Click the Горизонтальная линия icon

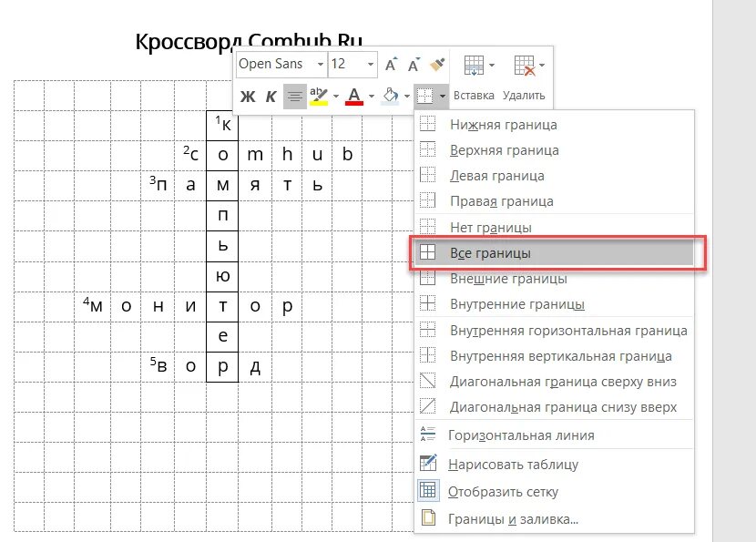[x=428, y=435]
